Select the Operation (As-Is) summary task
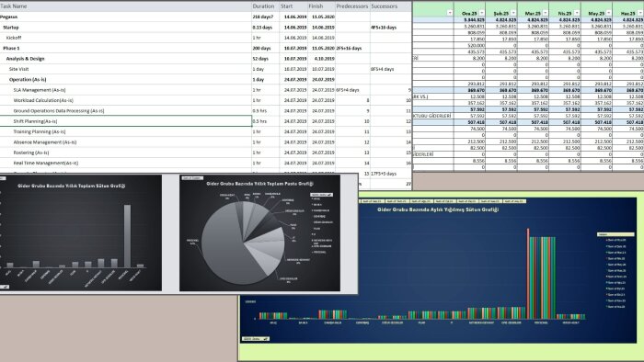The image size is (644, 362). [126, 80]
